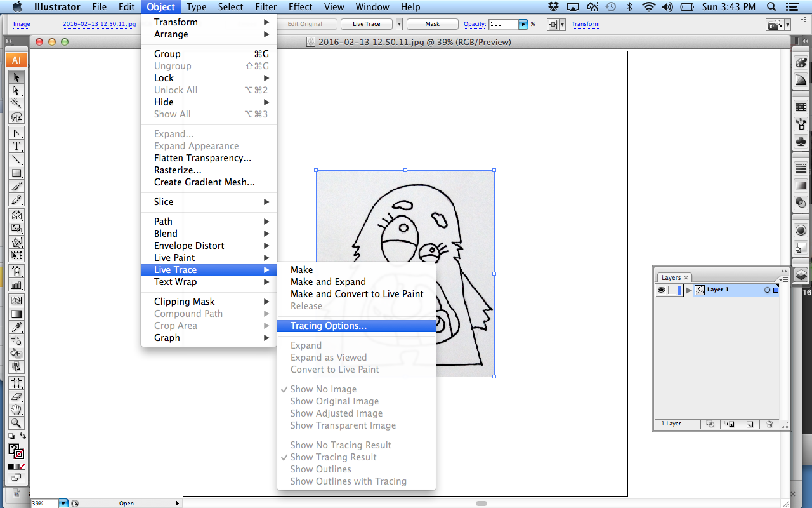This screenshot has width=812, height=508.
Task: Click the Transform link in control bar
Action: [586, 24]
